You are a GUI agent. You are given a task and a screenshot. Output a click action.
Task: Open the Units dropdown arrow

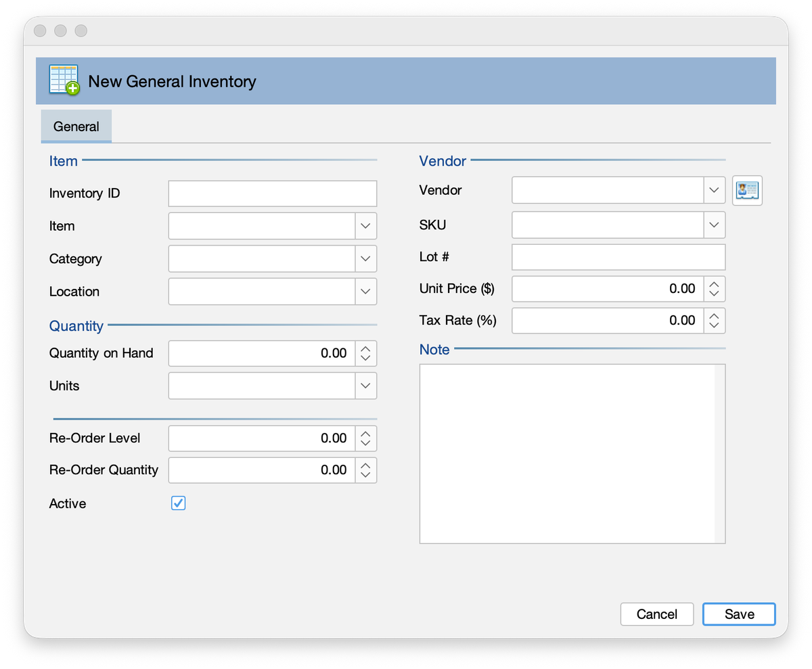click(365, 386)
